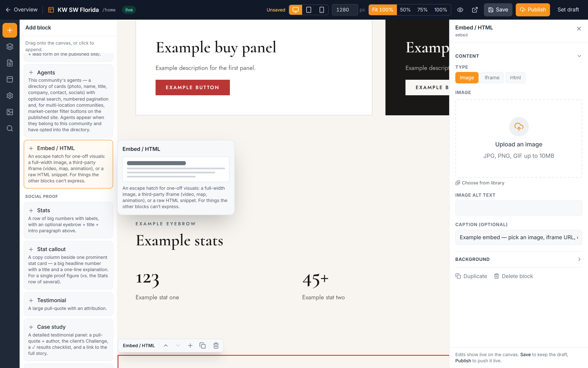The width and height of the screenshot is (588, 368).
Task: Set zoom to 50%
Action: pos(405,10)
